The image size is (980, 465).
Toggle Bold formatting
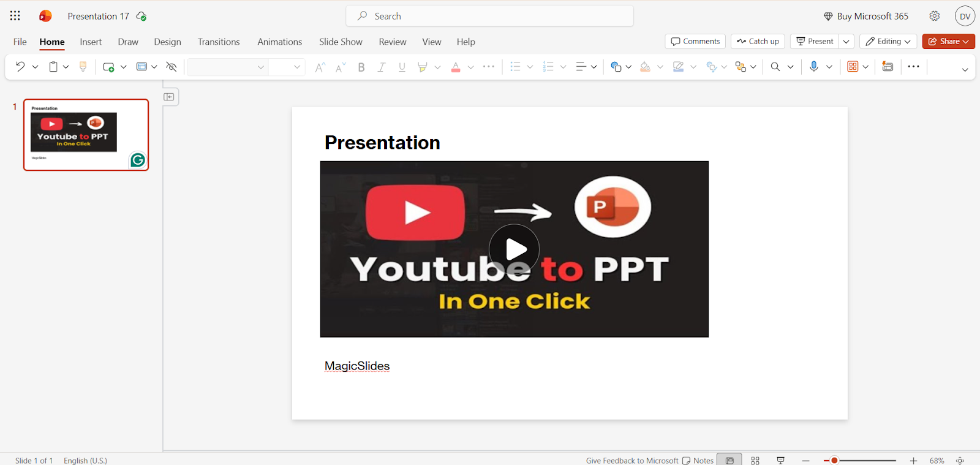[x=361, y=67]
